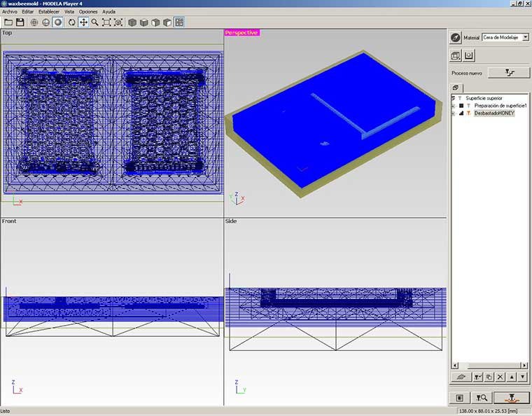Click the Top viewport label
532x416 pixels.
tap(7, 33)
